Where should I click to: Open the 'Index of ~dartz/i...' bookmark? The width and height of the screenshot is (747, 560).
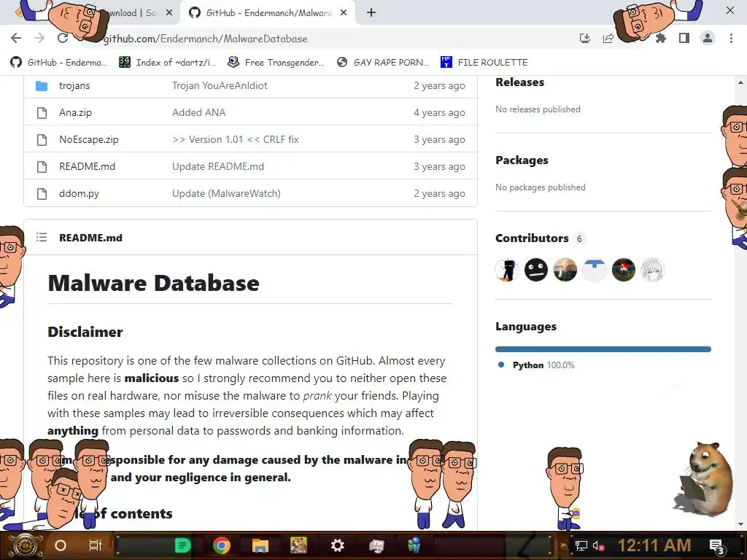tap(167, 63)
